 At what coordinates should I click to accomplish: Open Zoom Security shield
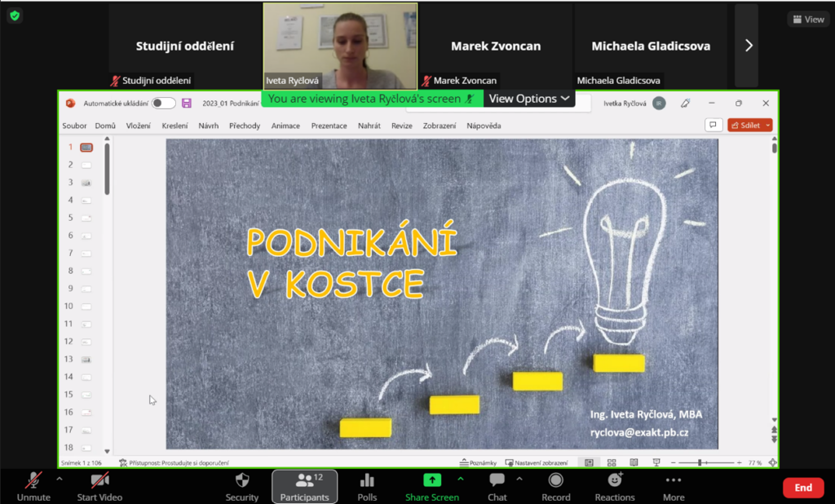241,487
